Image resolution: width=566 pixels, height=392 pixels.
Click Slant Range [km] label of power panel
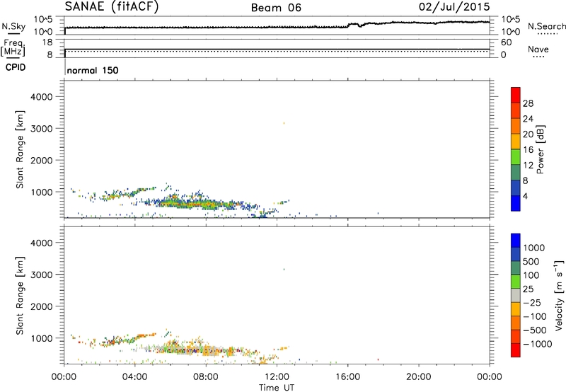tap(20, 149)
